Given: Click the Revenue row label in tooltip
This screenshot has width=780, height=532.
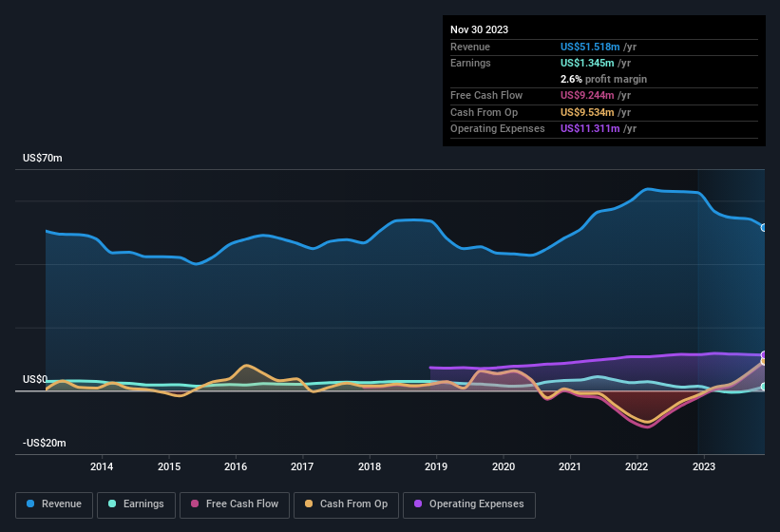Looking at the screenshot, I should point(470,47).
